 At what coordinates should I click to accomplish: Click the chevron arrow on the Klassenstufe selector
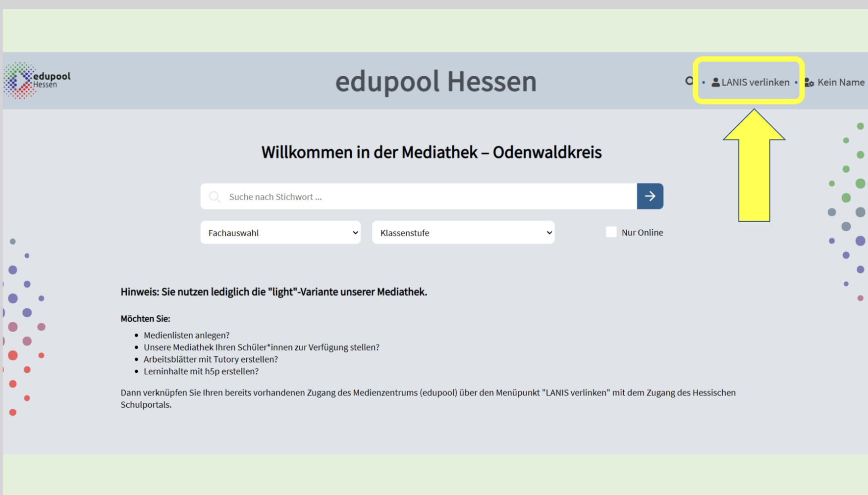[x=549, y=233]
